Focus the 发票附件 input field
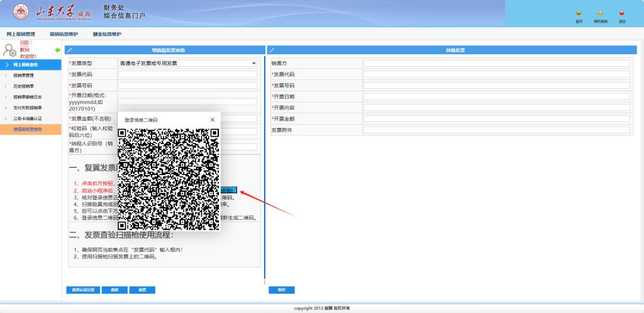Screen dimensions: 644x313 pos(496,130)
